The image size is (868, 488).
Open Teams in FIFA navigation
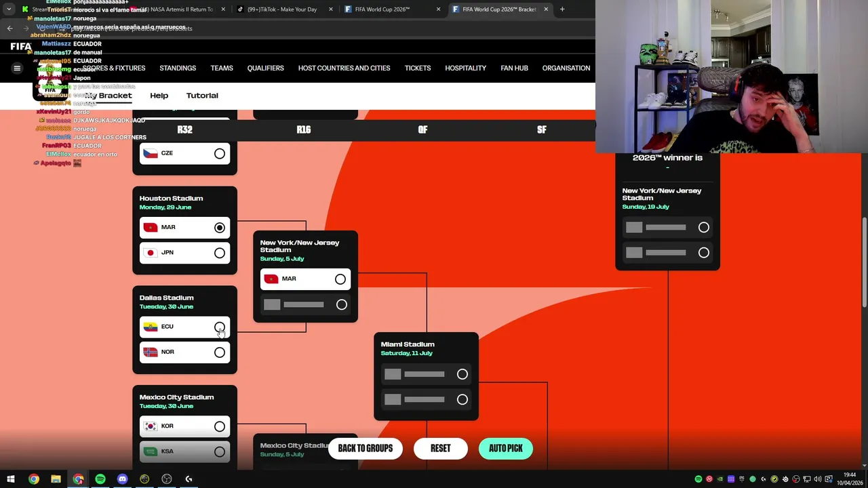click(x=222, y=68)
